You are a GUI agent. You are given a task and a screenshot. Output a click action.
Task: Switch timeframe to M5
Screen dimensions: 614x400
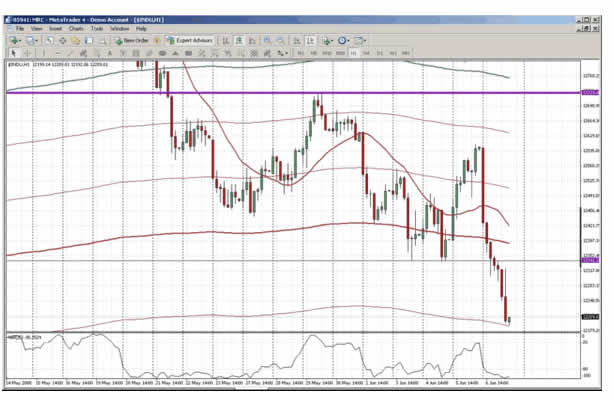(x=313, y=53)
